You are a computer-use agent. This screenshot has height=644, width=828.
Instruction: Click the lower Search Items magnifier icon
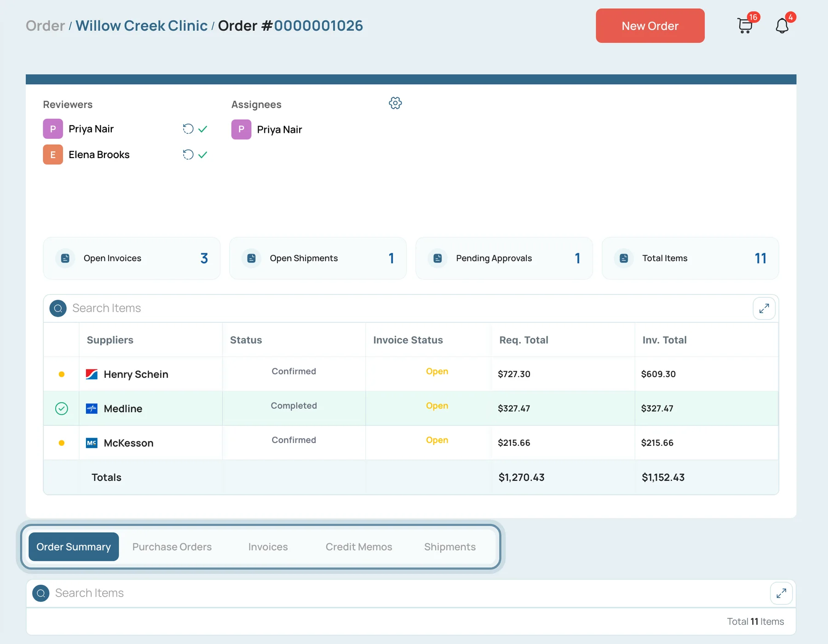(41, 593)
